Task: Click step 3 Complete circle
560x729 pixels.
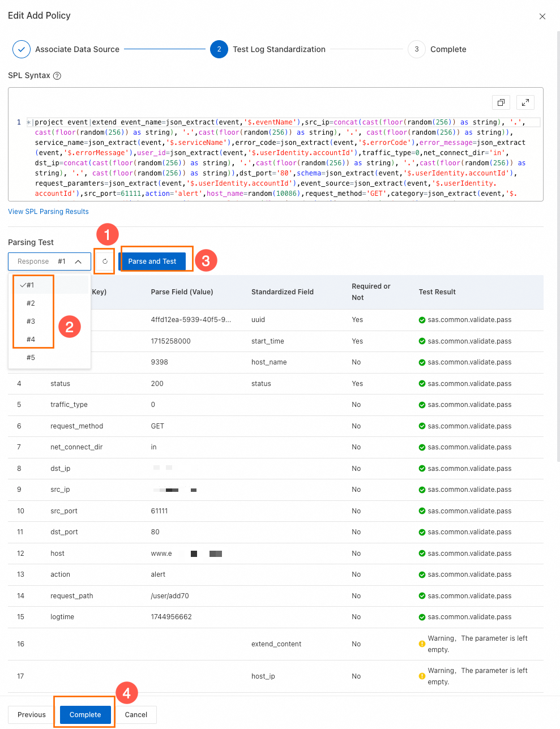Action: pyautogui.click(x=417, y=49)
